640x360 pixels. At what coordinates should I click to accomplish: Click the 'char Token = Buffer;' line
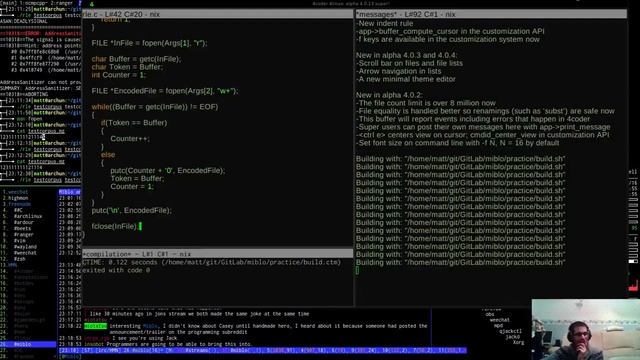(127, 67)
